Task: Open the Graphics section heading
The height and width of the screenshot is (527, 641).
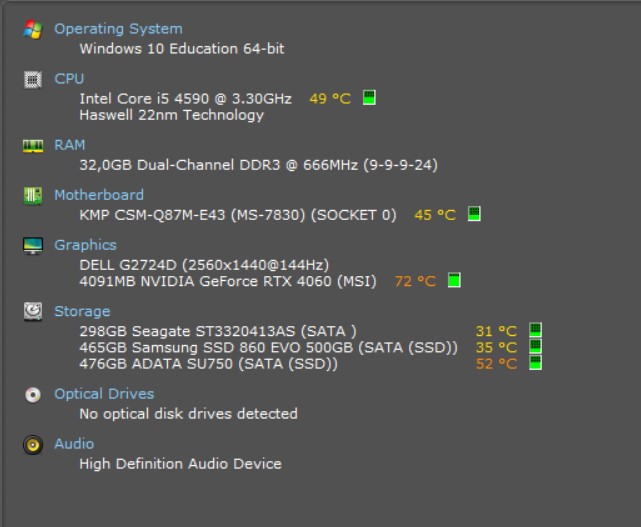Action: coord(85,245)
